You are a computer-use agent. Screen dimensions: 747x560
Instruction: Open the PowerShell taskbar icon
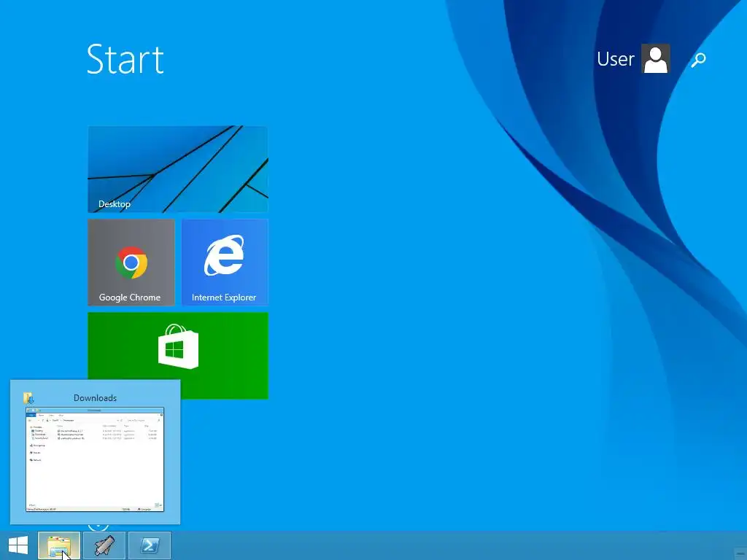[x=150, y=545]
